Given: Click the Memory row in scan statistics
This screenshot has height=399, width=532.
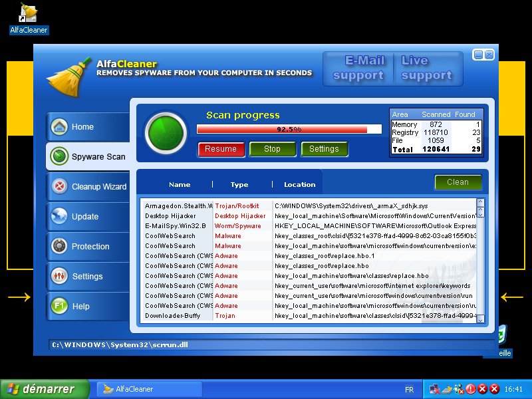Looking at the screenshot, I should coord(436,124).
